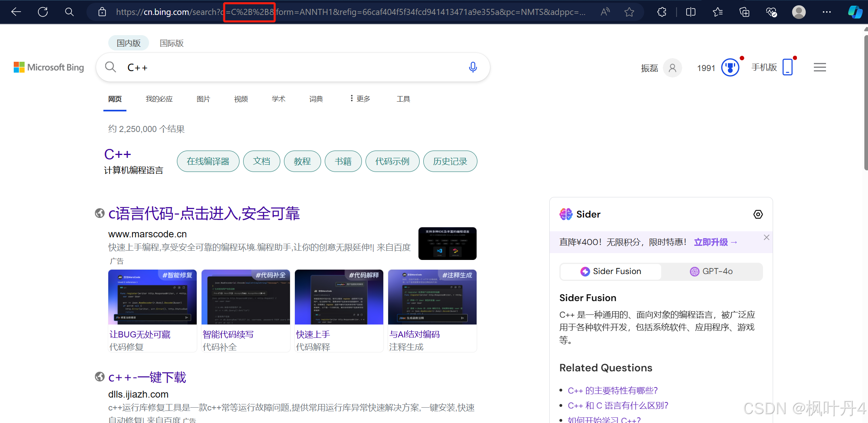
Task: Click 立即升级 upgrade link in Sider
Action: pyautogui.click(x=715, y=242)
